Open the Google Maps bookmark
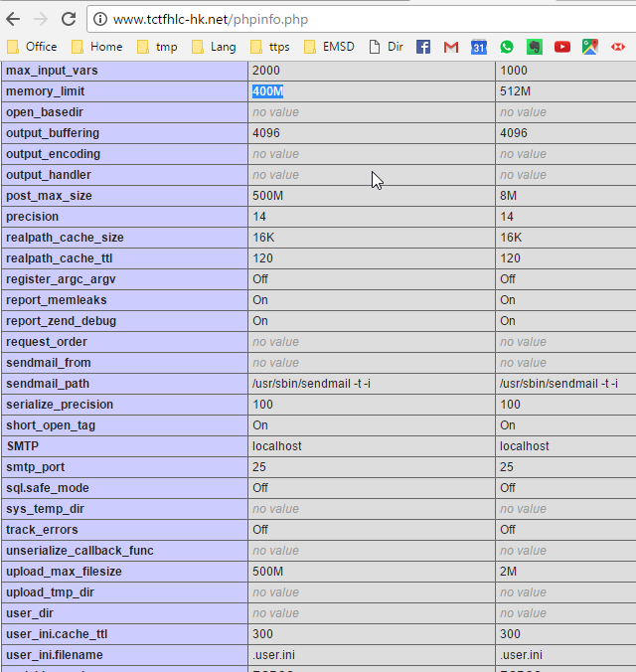This screenshot has width=636, height=672. (590, 47)
